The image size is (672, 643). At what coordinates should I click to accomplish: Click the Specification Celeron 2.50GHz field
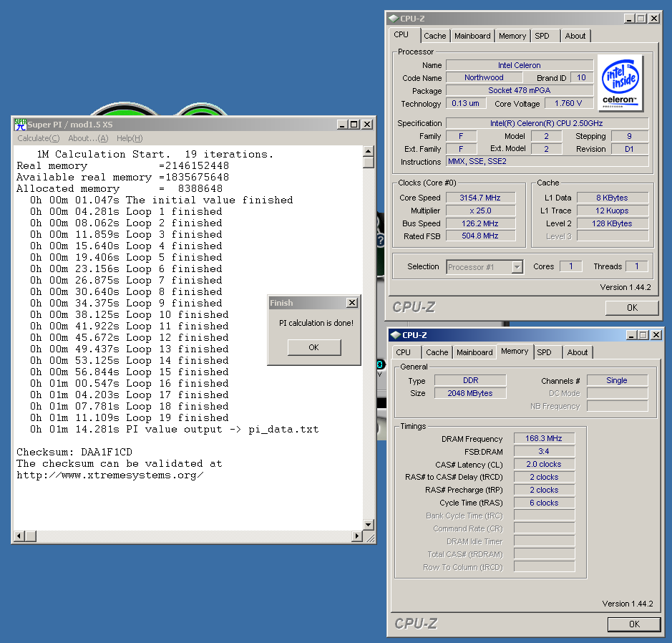coord(547,123)
